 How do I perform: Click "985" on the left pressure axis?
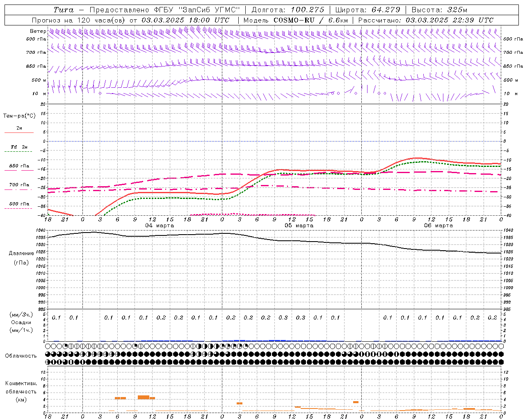[42, 309]
